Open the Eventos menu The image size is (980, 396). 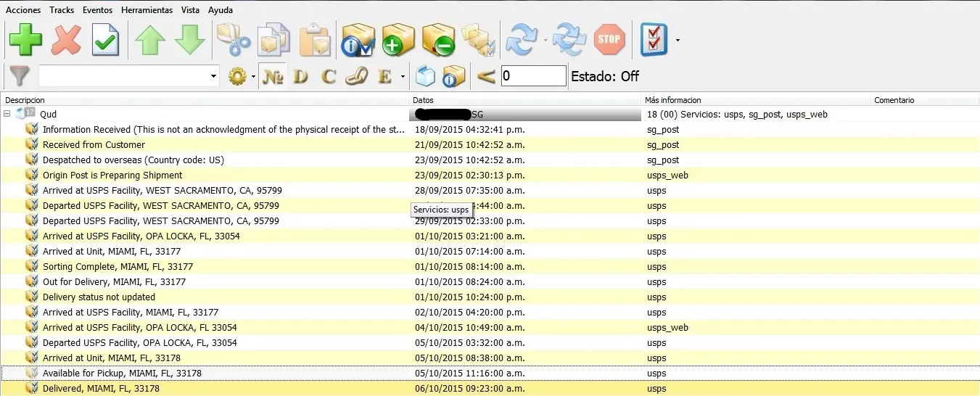point(97,10)
